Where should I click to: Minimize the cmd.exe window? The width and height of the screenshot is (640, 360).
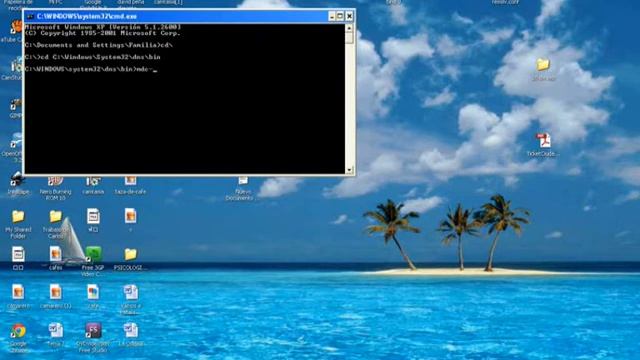click(332, 16)
